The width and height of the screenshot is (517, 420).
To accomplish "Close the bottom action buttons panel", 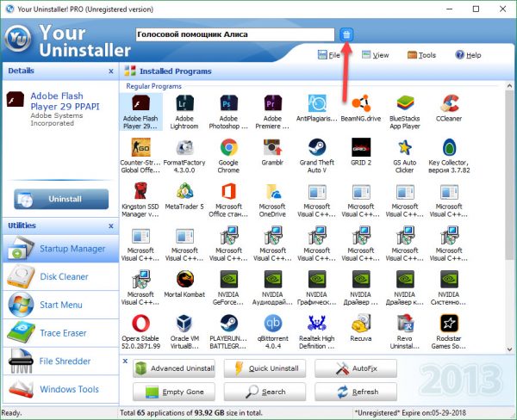I will click(x=125, y=361).
